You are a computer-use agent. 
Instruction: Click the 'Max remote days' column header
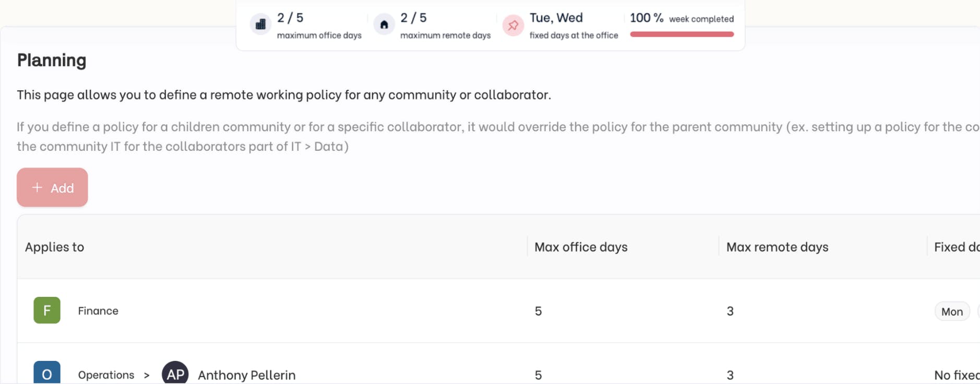click(x=777, y=247)
